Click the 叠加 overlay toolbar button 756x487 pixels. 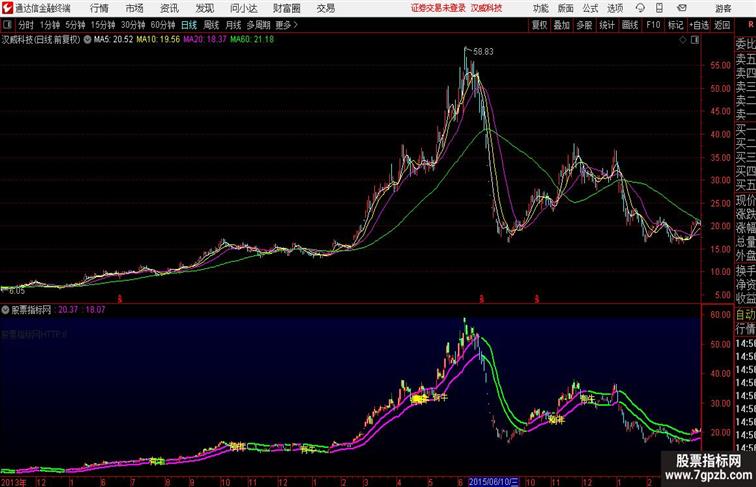tap(562, 25)
